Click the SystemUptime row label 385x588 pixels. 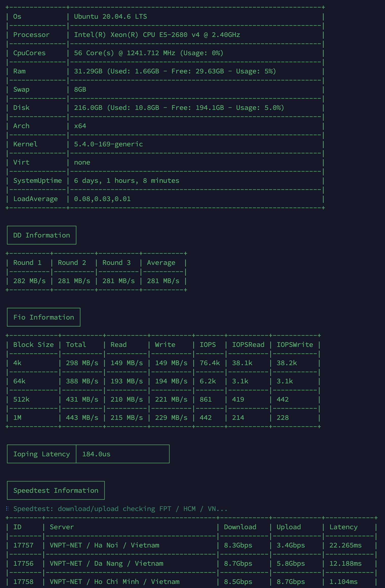37,181
